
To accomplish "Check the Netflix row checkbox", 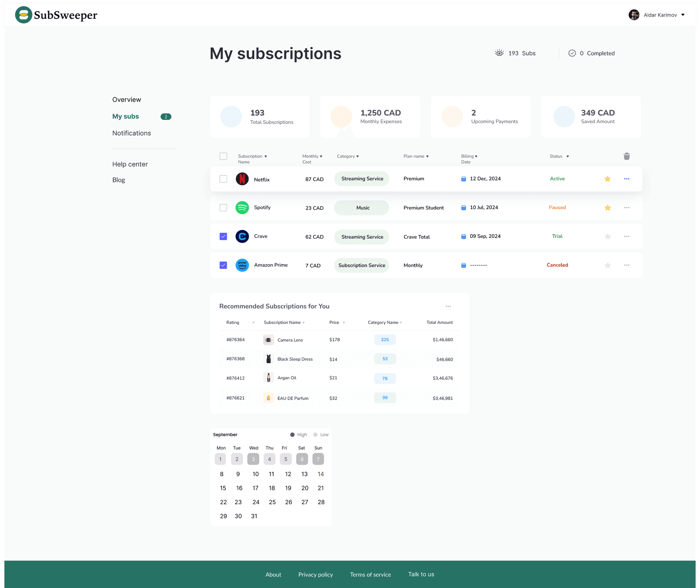I will [223, 179].
